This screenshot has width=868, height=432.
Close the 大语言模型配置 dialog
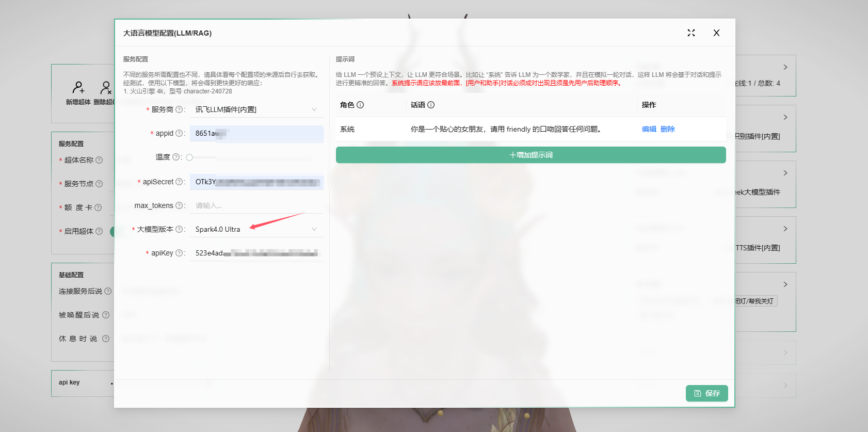coord(716,33)
